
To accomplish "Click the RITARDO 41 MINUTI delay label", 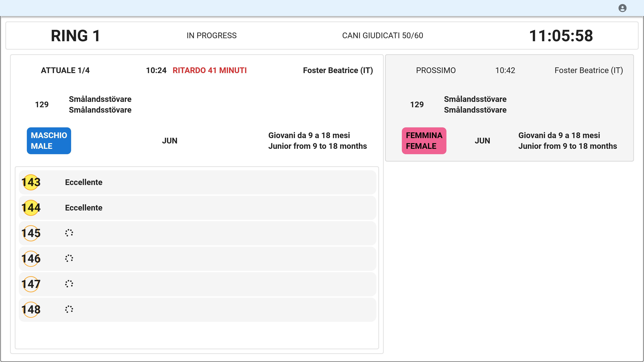I will click(x=209, y=70).
